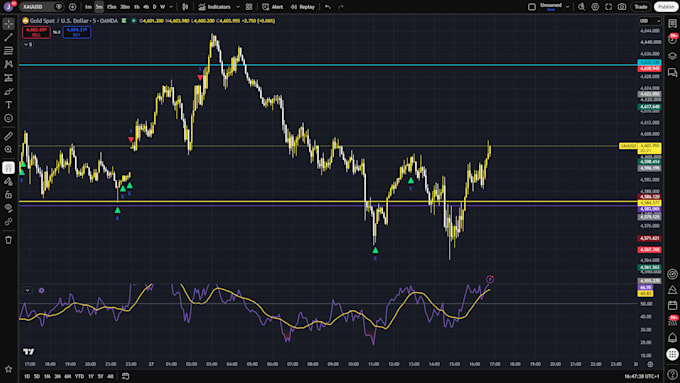Select the trend line drawing tool
This screenshot has width=680, height=383.
8,37
